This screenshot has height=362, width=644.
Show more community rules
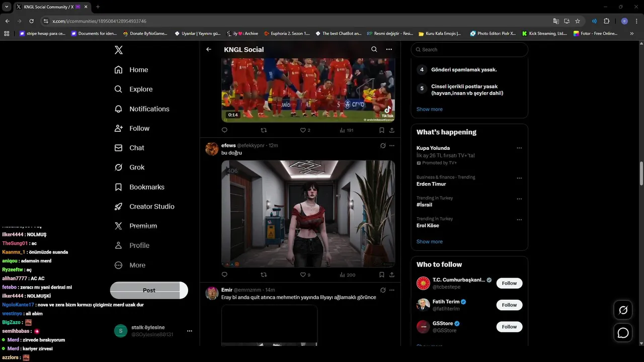[x=429, y=109]
